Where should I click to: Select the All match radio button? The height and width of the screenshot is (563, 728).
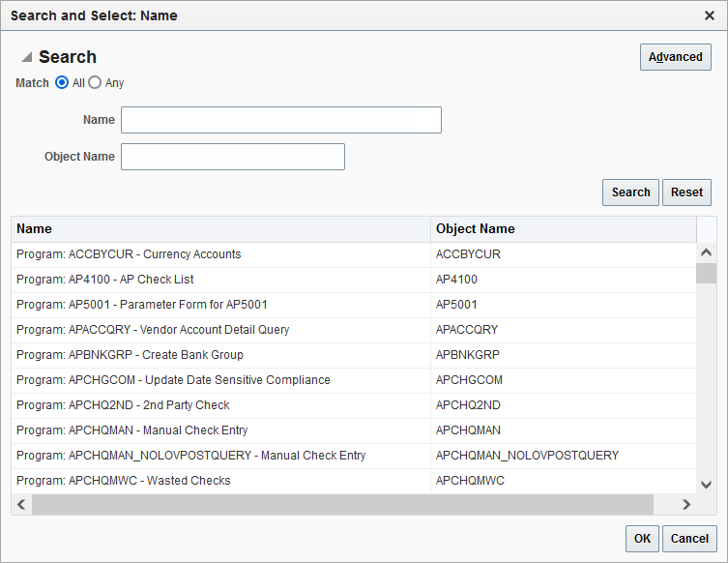pyautogui.click(x=63, y=83)
